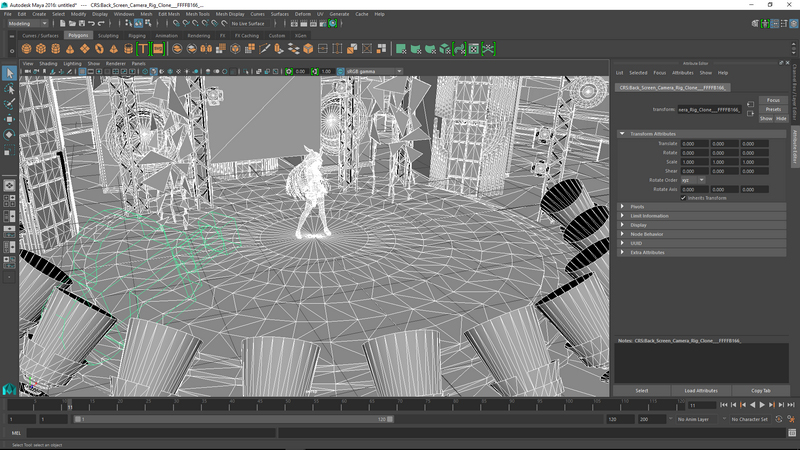This screenshot has width=800, height=450.
Task: Toggle Inherits Transform checkbox
Action: tap(684, 198)
